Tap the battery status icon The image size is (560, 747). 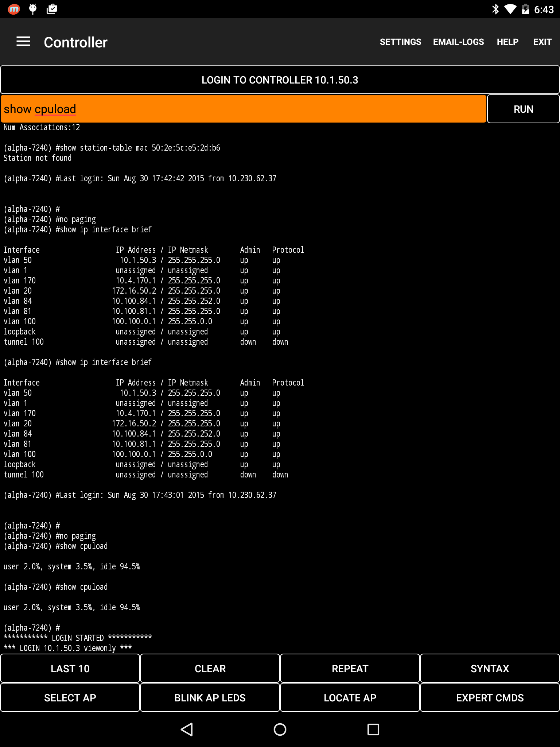[x=525, y=9]
